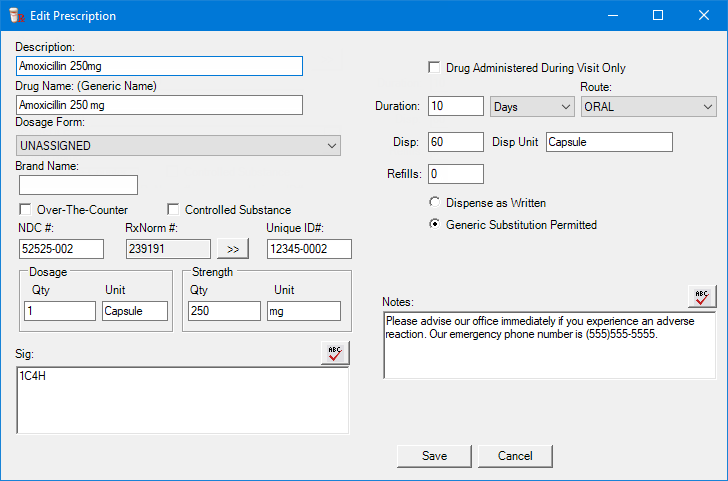Save the prescription
Screen dimensions: 728x481
(434, 456)
